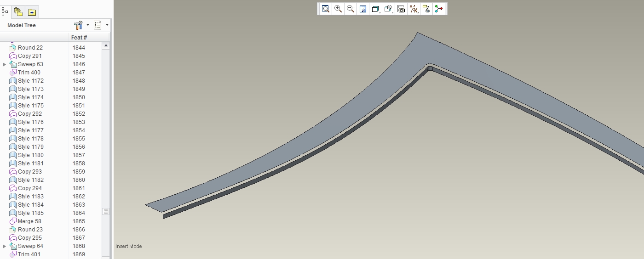This screenshot has height=259, width=644.
Task: Select the Style 1185 feature
Action: coord(31,213)
